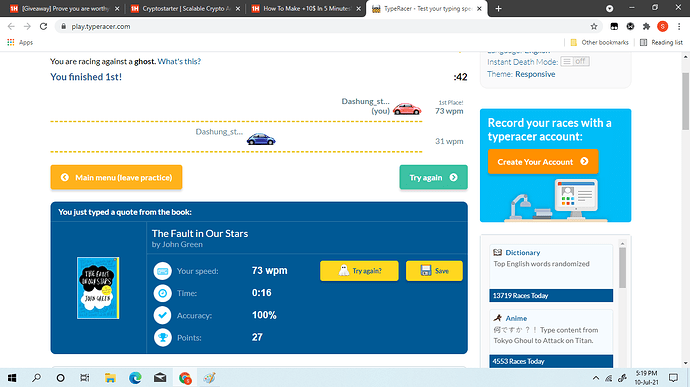Open the Windows notification center
690x387 pixels.
click(673, 378)
